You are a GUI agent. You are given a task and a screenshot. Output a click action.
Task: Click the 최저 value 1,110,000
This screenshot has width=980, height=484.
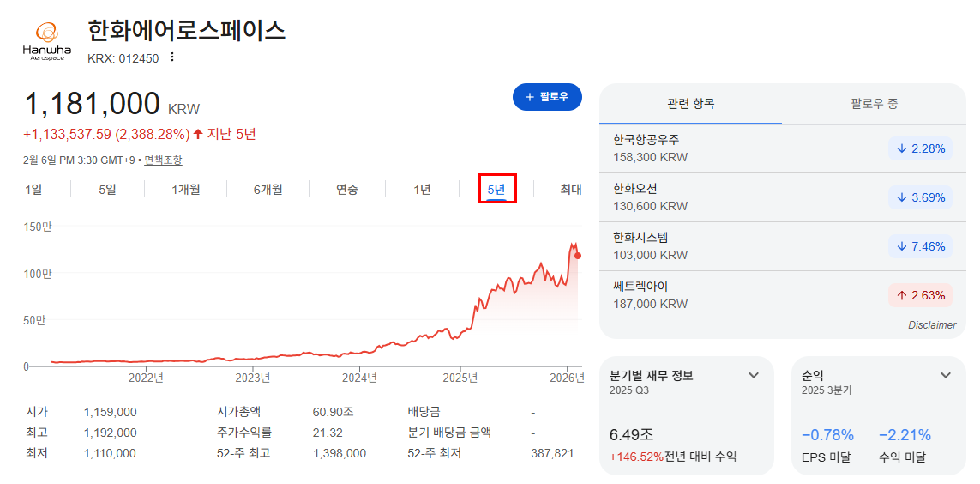(110, 453)
